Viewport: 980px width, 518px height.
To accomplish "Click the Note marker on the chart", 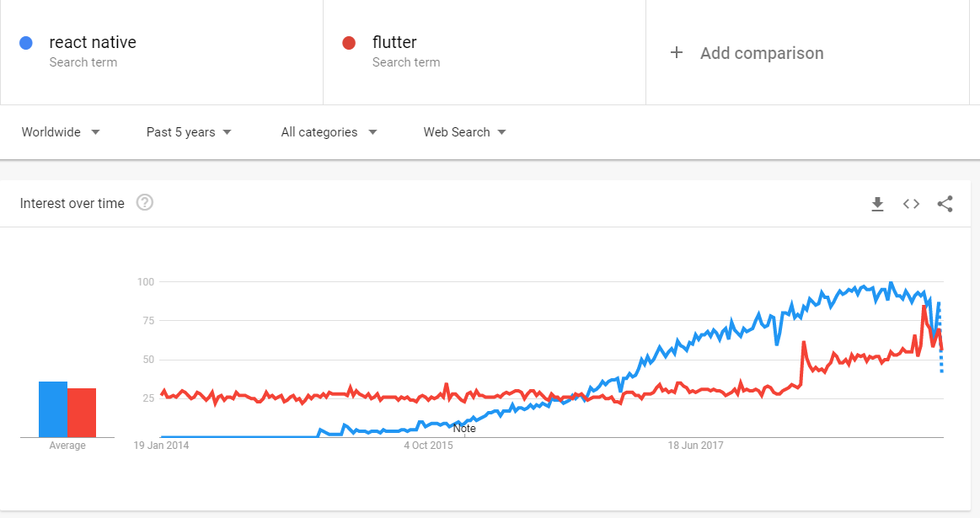I will click(x=464, y=428).
